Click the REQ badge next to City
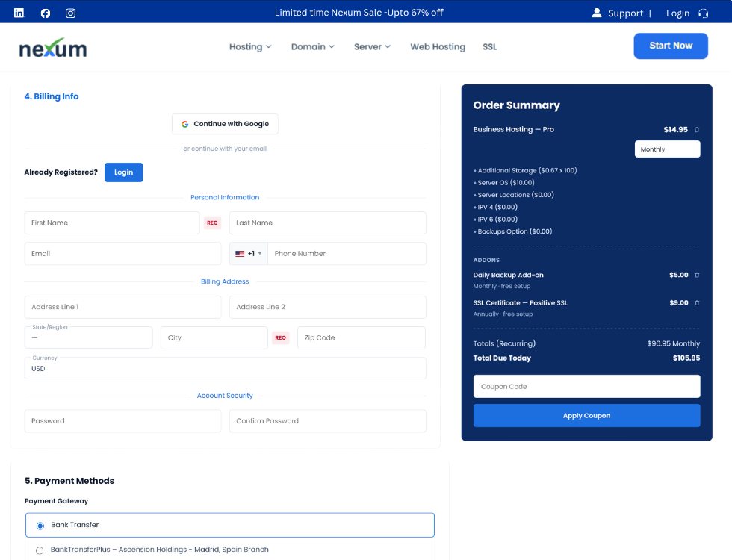This screenshot has width=732, height=560. [281, 337]
